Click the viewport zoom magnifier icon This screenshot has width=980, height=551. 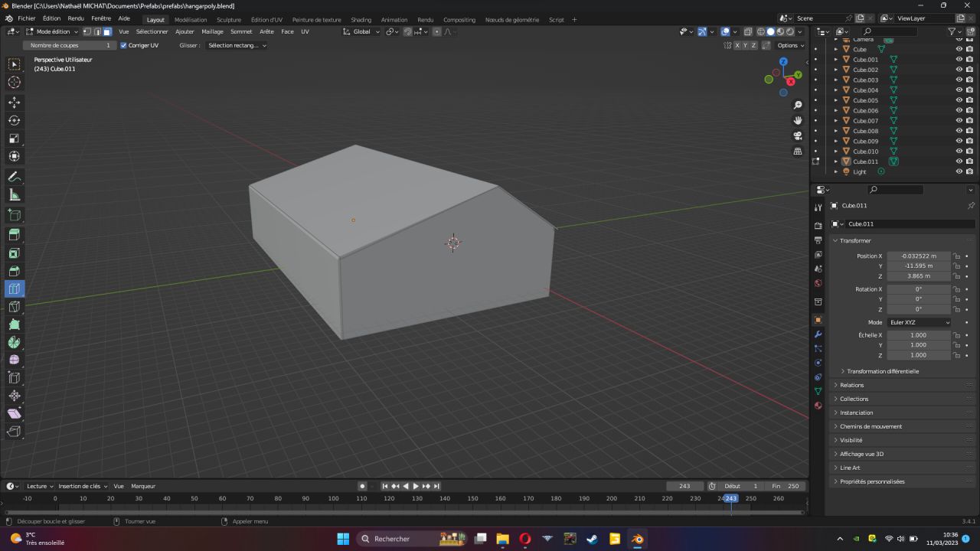point(798,105)
